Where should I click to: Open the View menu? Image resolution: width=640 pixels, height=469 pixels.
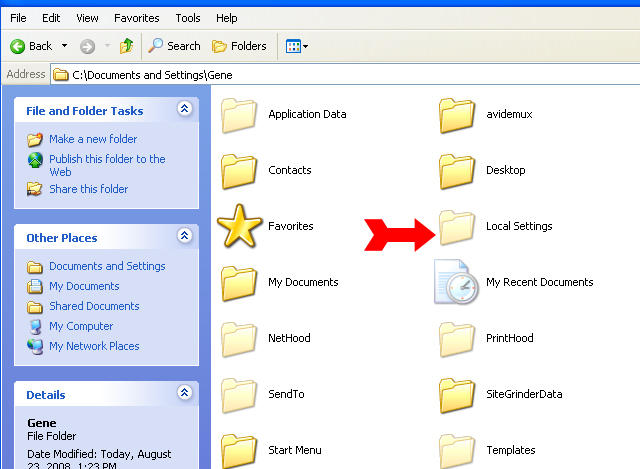pos(87,18)
